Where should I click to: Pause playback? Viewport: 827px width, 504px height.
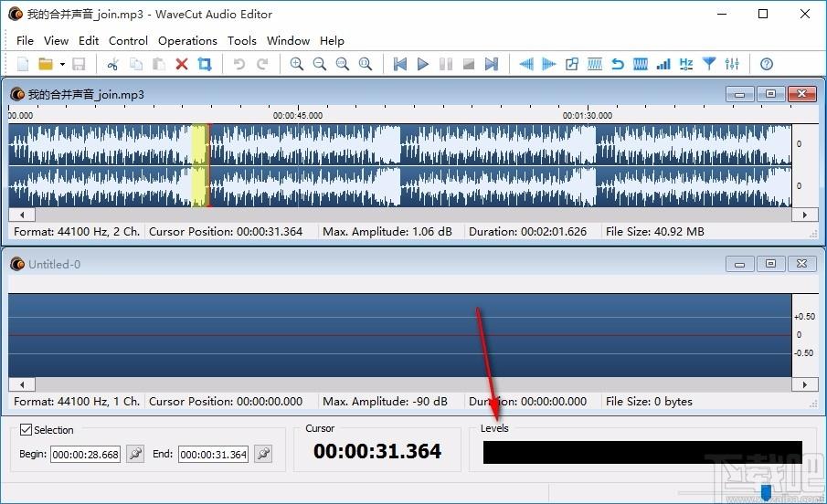pyautogui.click(x=446, y=64)
